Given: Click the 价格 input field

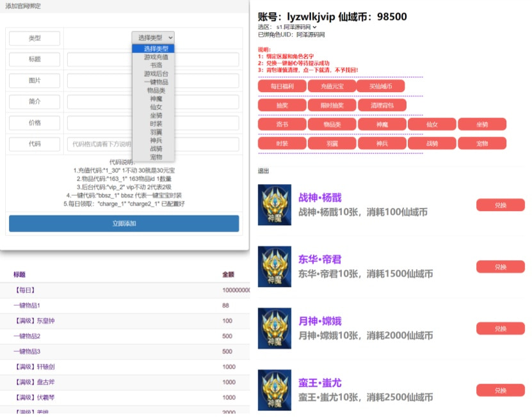Looking at the screenshot, I should (152, 123).
